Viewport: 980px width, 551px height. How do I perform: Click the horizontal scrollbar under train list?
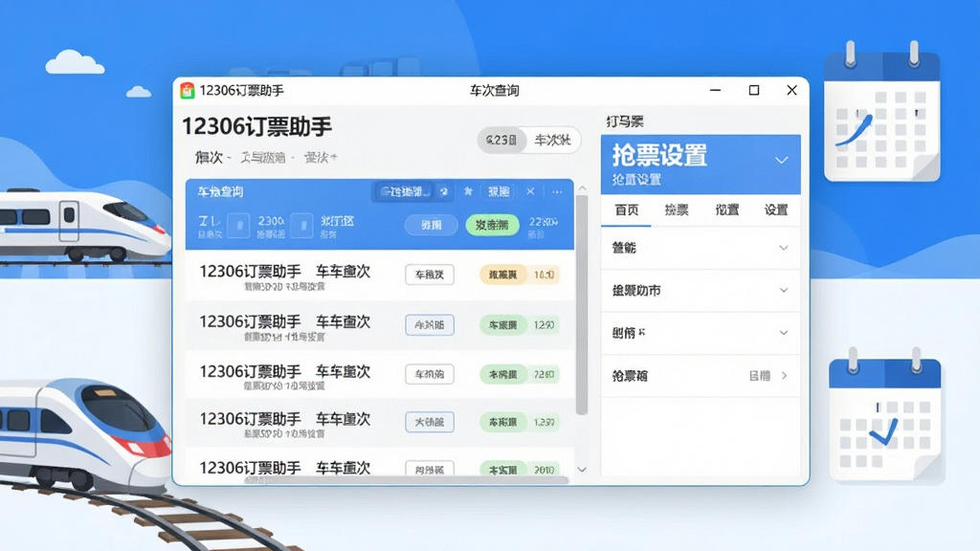point(407,480)
